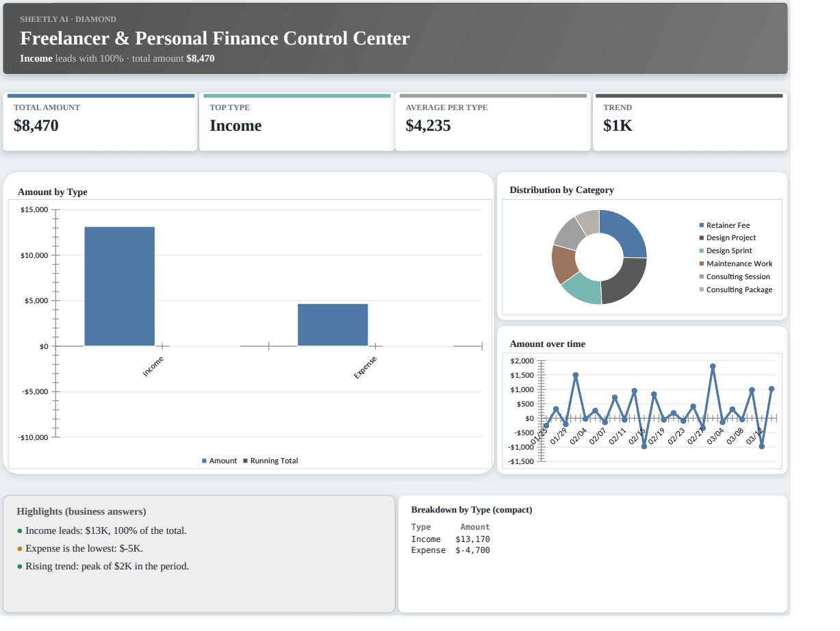Image resolution: width=840 pixels, height=631 pixels.
Task: Click the -$10,000 axis label on bar chart
Action: pyautogui.click(x=33, y=437)
